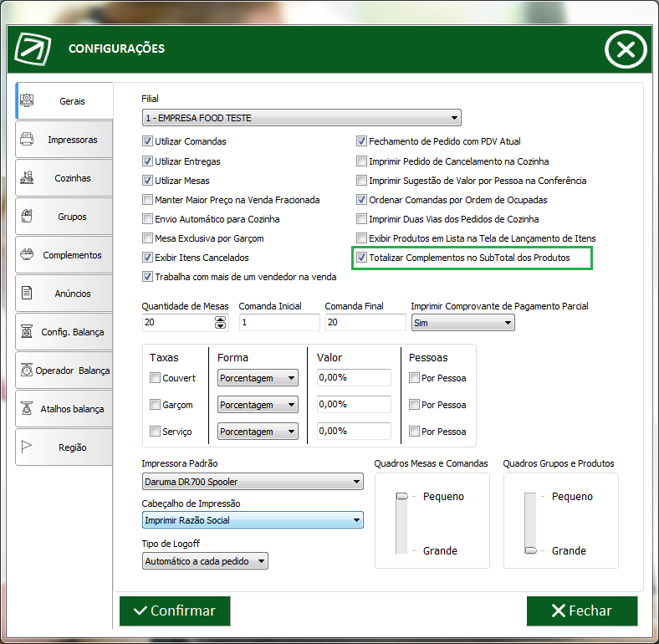The width and height of the screenshot is (659, 644).
Task: Enable Exibir Produtos em Lista checkbox
Action: tap(361, 238)
